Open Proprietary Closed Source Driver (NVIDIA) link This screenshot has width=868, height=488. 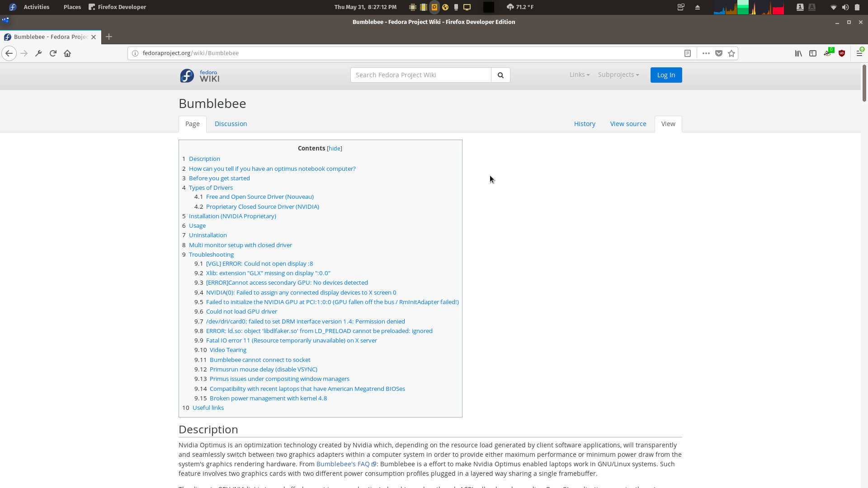262,207
